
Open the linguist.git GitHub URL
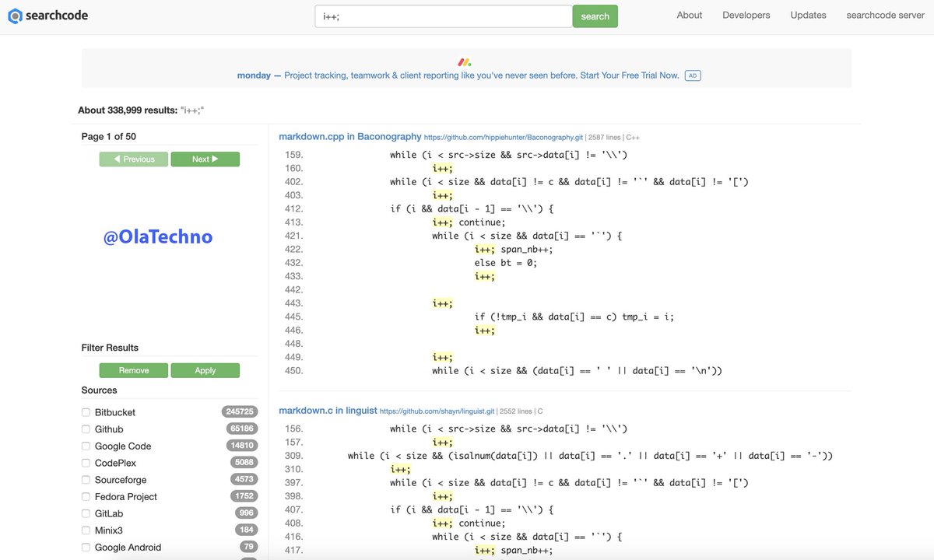[x=437, y=411]
